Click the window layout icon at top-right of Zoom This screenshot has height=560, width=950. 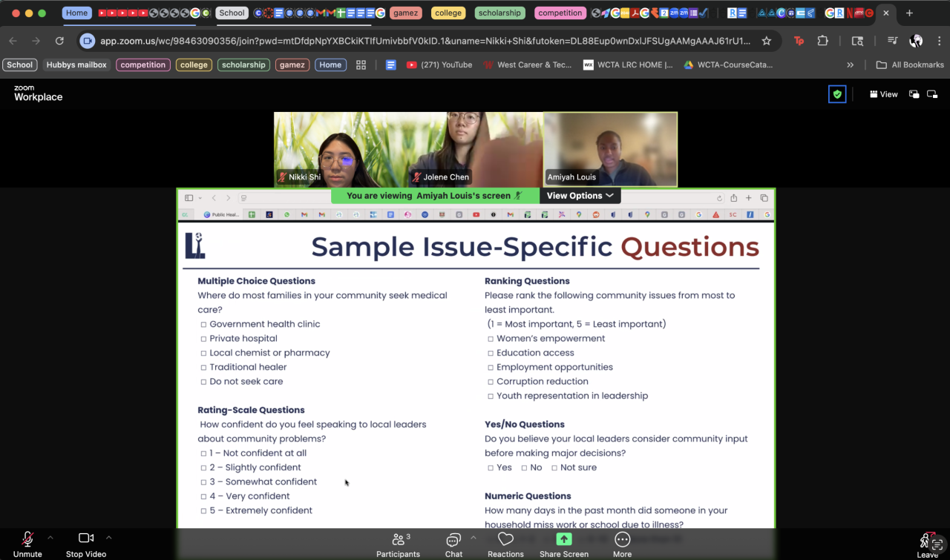[933, 94]
